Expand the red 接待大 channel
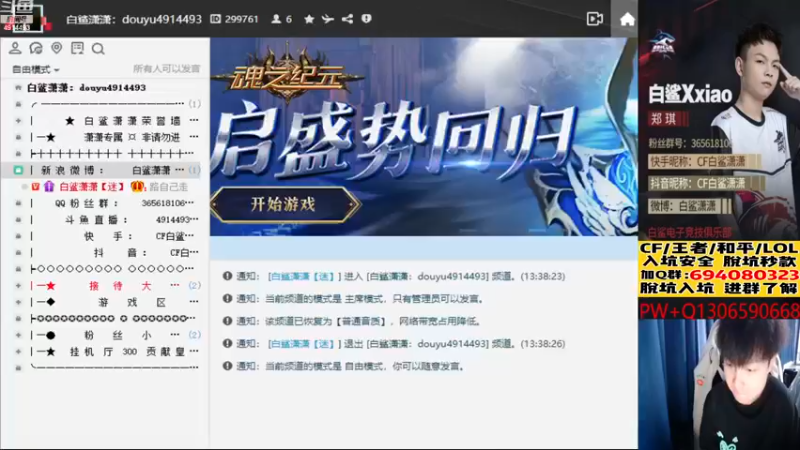 (18, 286)
